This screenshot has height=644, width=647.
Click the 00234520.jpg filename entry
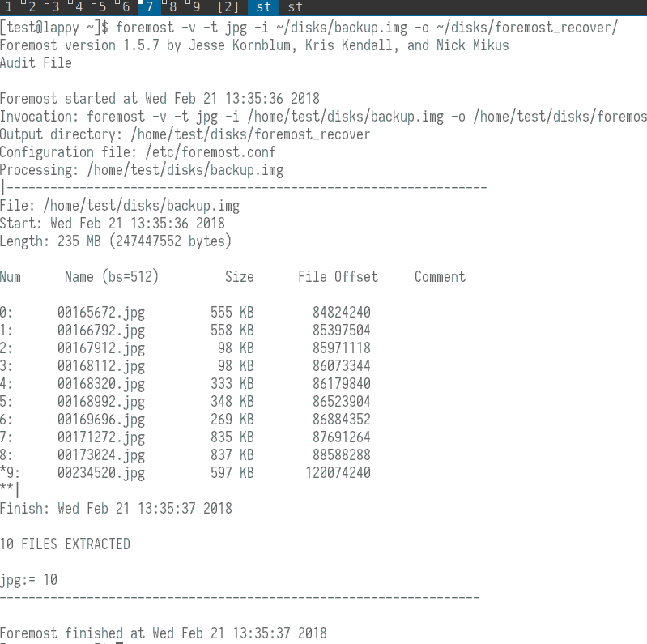pyautogui.click(x=101, y=473)
